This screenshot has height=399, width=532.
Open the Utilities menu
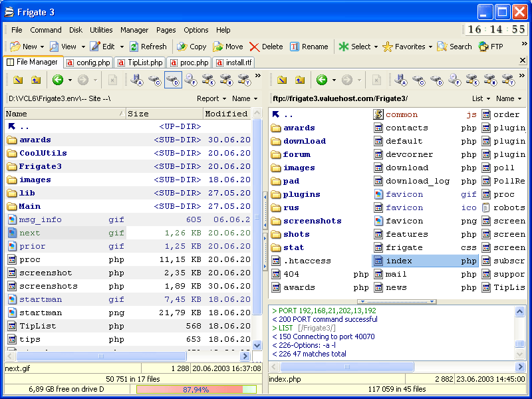pyautogui.click(x=101, y=30)
